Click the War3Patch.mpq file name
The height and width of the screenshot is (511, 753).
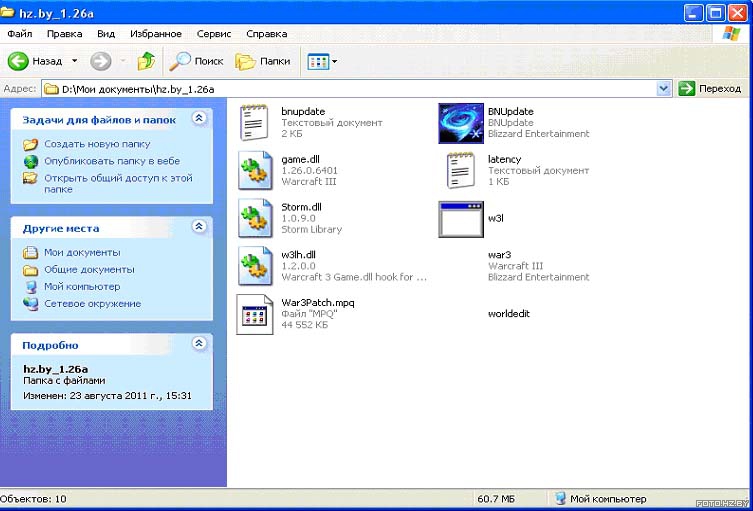[x=318, y=303]
